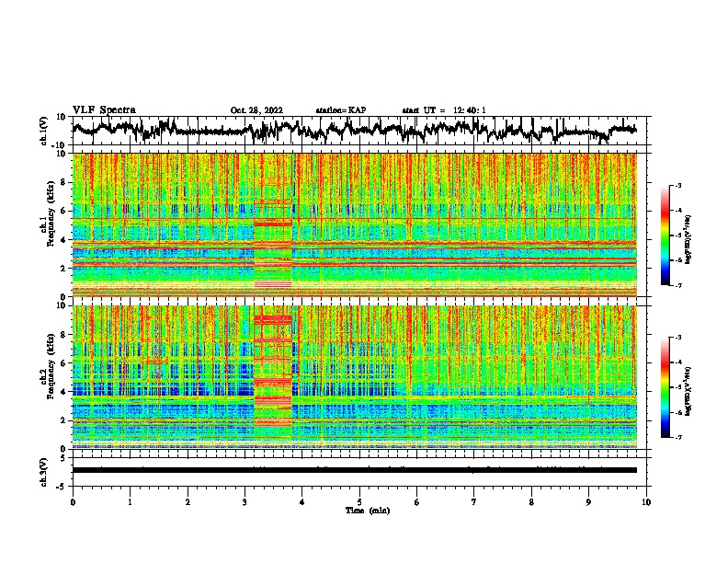
Task: Click the date "Oct. 28, 2022"
Action: pos(256,110)
